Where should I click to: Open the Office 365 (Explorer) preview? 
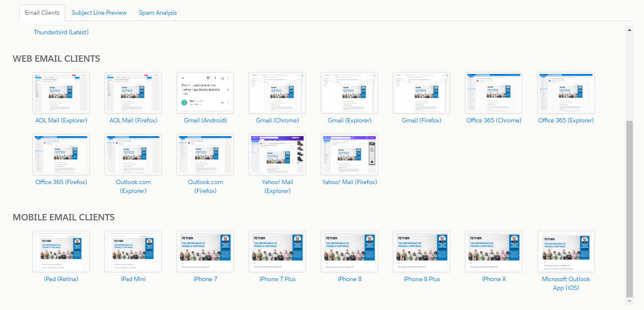(x=566, y=120)
